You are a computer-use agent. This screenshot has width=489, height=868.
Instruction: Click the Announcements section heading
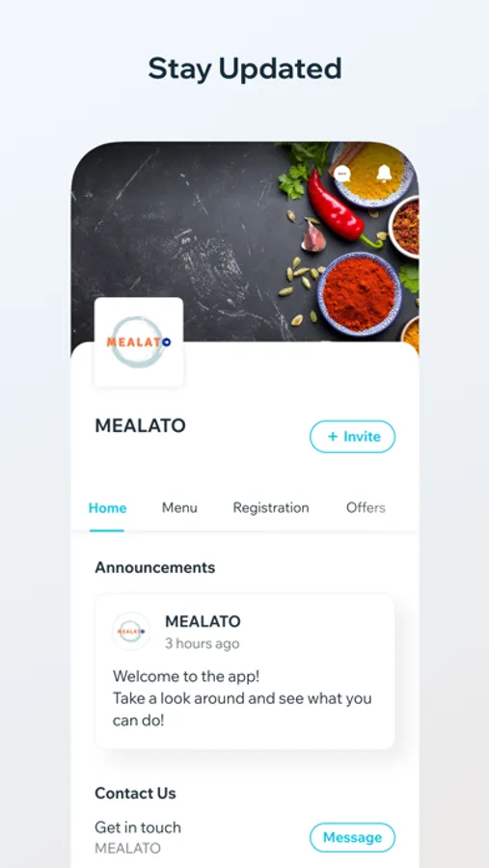point(155,567)
